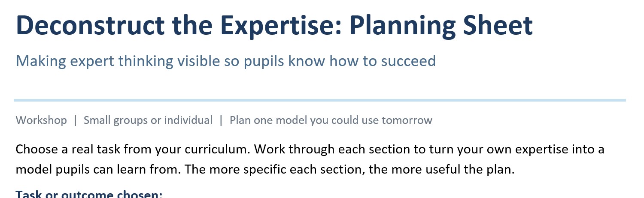Place cursor after "plan." ending the paragraph
The height and width of the screenshot is (198, 644).
[514, 170]
